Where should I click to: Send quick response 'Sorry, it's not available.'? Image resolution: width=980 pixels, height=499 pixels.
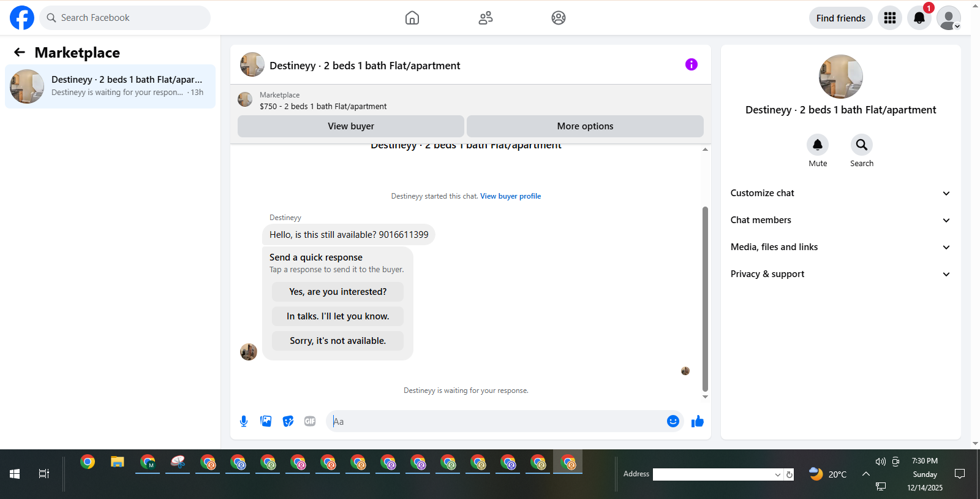pos(337,341)
